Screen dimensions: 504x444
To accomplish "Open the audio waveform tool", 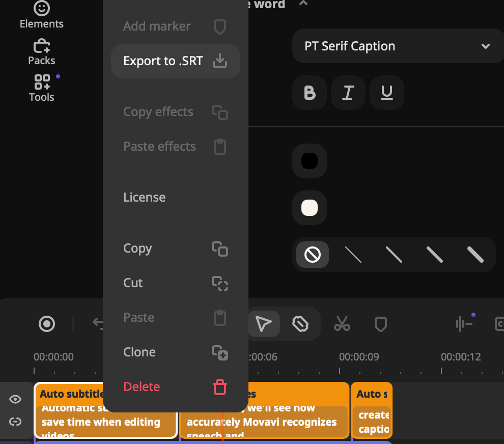I will tap(464, 324).
